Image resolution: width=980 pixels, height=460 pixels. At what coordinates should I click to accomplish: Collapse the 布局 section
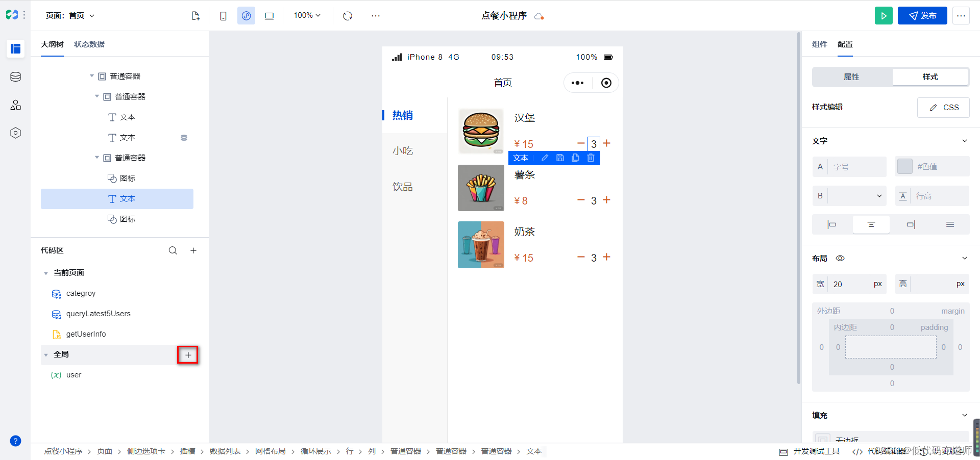pos(965,259)
